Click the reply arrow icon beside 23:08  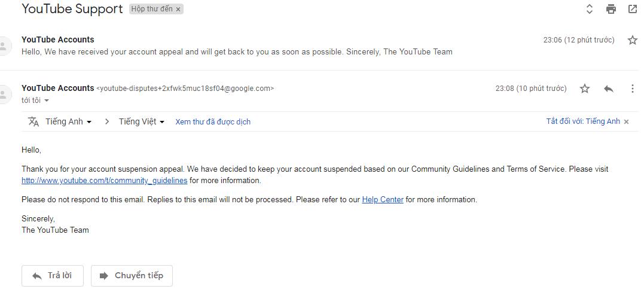click(x=609, y=89)
